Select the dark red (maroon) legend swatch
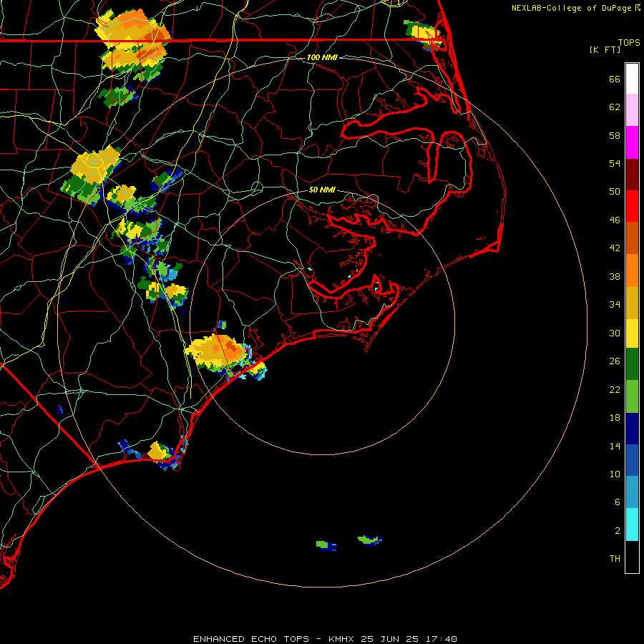Image resolution: width=644 pixels, height=644 pixels. 632,175
